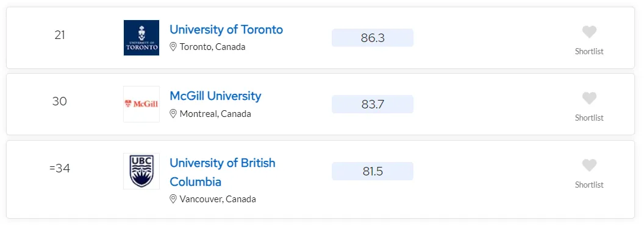The height and width of the screenshot is (226, 644).
Task: Click Shortlist label in McGill row
Action: [589, 118]
